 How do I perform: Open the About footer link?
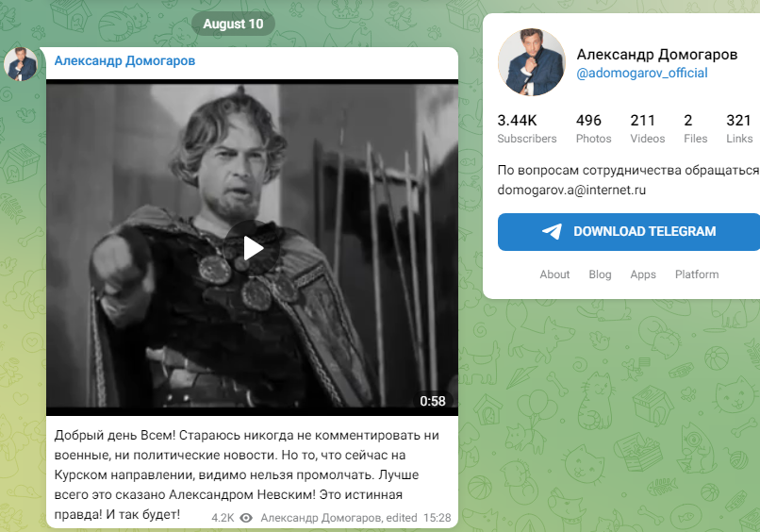[x=554, y=274]
